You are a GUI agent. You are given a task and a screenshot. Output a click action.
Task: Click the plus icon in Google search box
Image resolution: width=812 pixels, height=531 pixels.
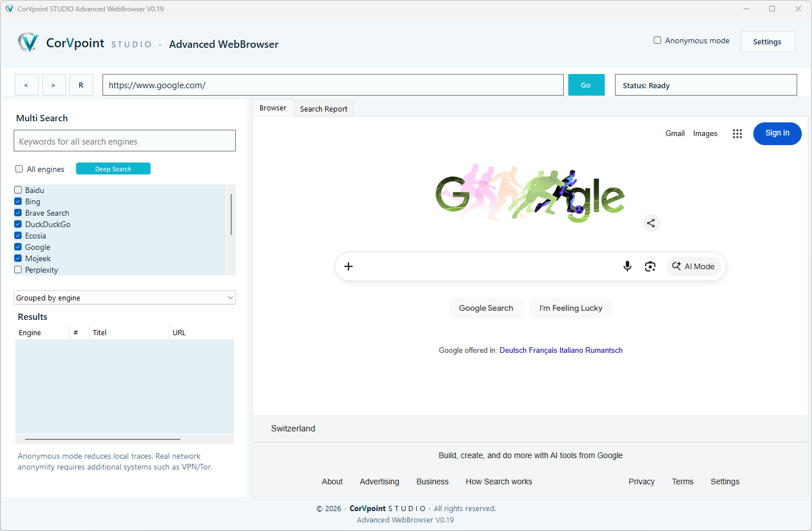[x=348, y=266]
